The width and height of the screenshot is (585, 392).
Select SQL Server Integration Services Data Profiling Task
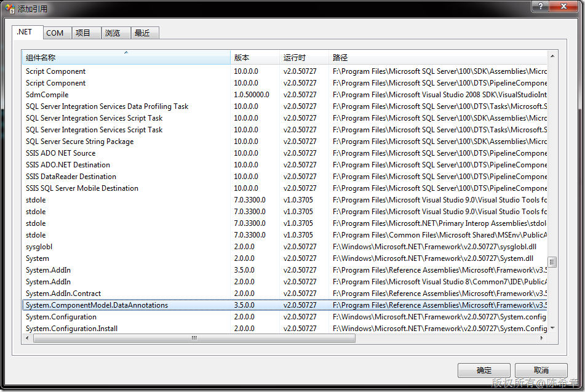[x=285, y=106]
